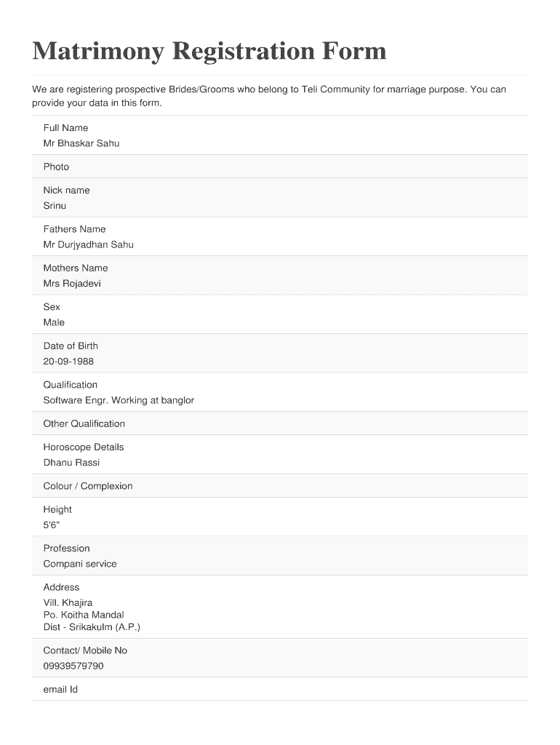Select the Nick name value Srinu
The width and height of the screenshot is (560, 745).
55,206
